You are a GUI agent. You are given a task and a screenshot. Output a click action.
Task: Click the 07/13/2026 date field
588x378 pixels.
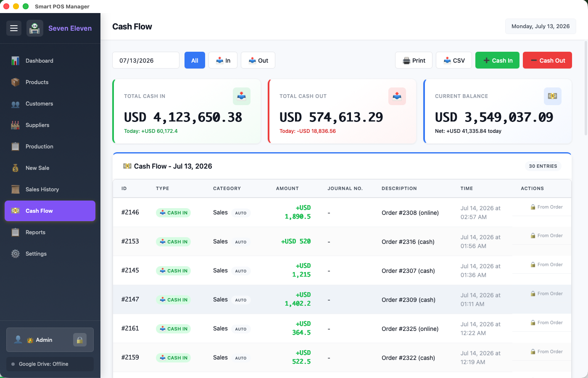pos(146,60)
